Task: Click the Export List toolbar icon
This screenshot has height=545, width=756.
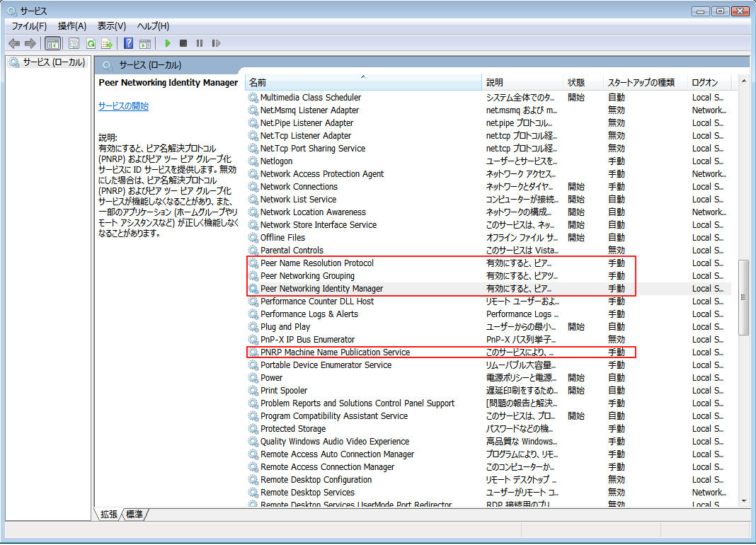Action: (107, 43)
